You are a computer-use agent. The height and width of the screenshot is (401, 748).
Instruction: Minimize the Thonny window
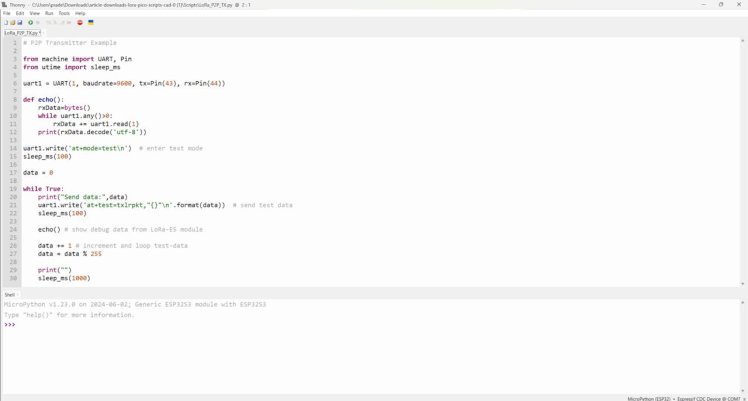pyautogui.click(x=703, y=5)
